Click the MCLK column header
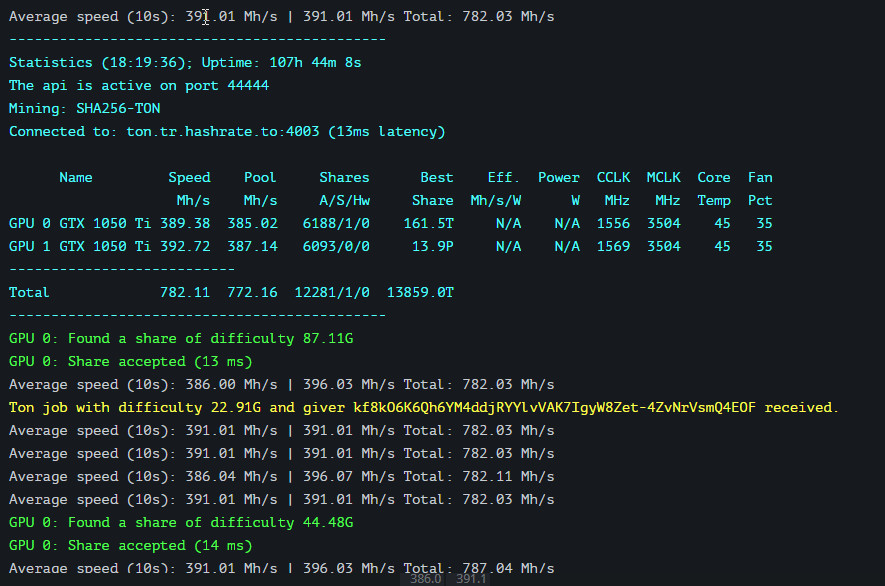The width and height of the screenshot is (885, 586). pyautogui.click(x=664, y=178)
